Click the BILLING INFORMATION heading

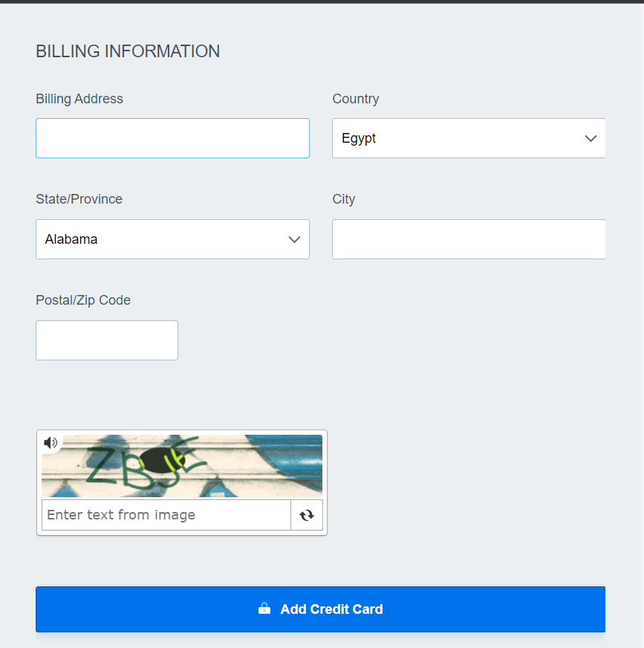(128, 51)
